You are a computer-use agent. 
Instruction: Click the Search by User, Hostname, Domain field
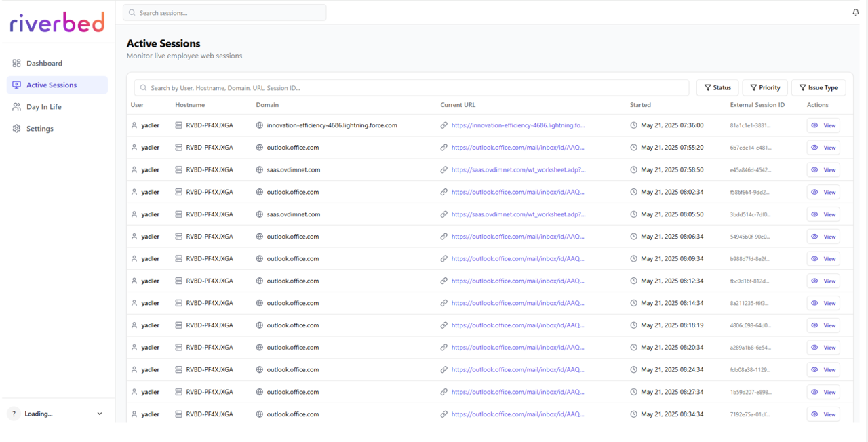coord(412,87)
